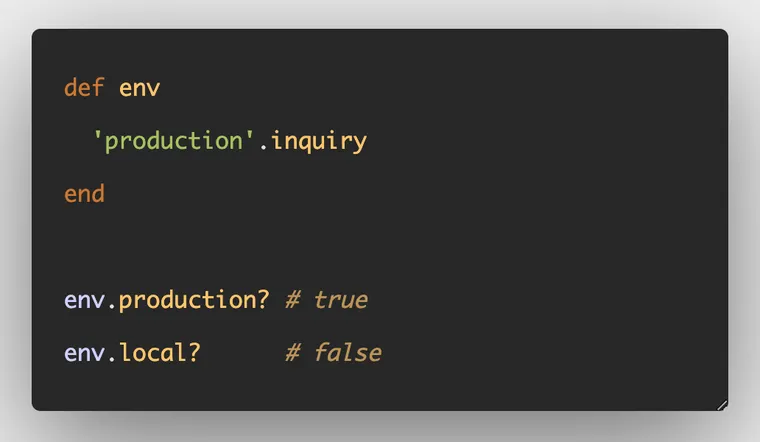Click the hash symbol before 'false'
760x442 pixels.
293,353
